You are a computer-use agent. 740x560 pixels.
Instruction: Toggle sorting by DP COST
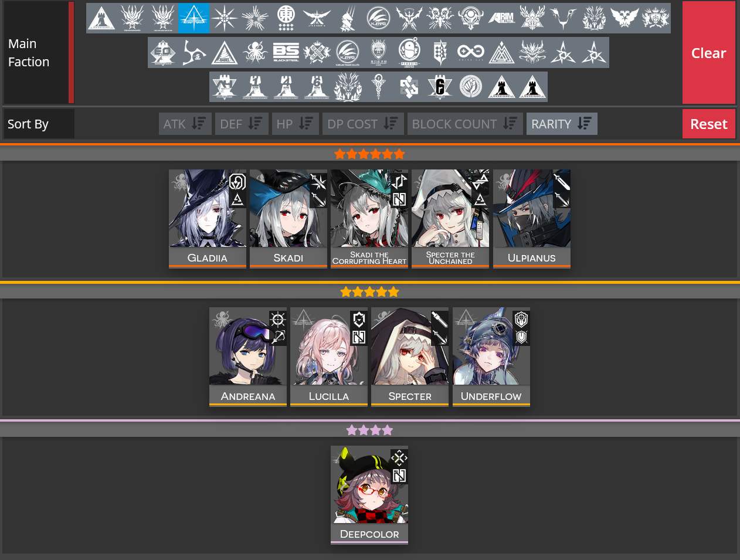pos(363,124)
